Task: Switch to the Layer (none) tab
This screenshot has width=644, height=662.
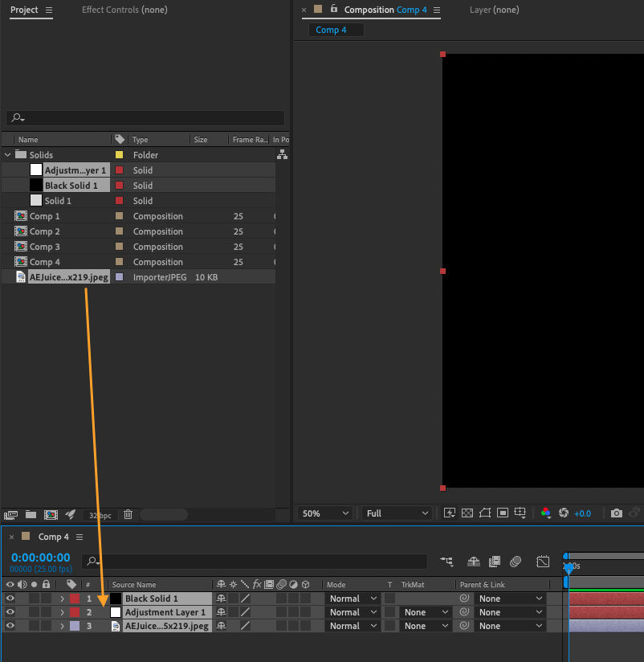Action: (x=494, y=10)
